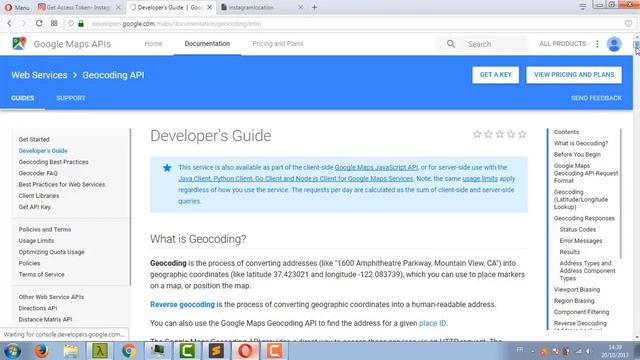Click the GET A KEY button
Image resolution: width=640 pixels, height=360 pixels.
click(496, 75)
